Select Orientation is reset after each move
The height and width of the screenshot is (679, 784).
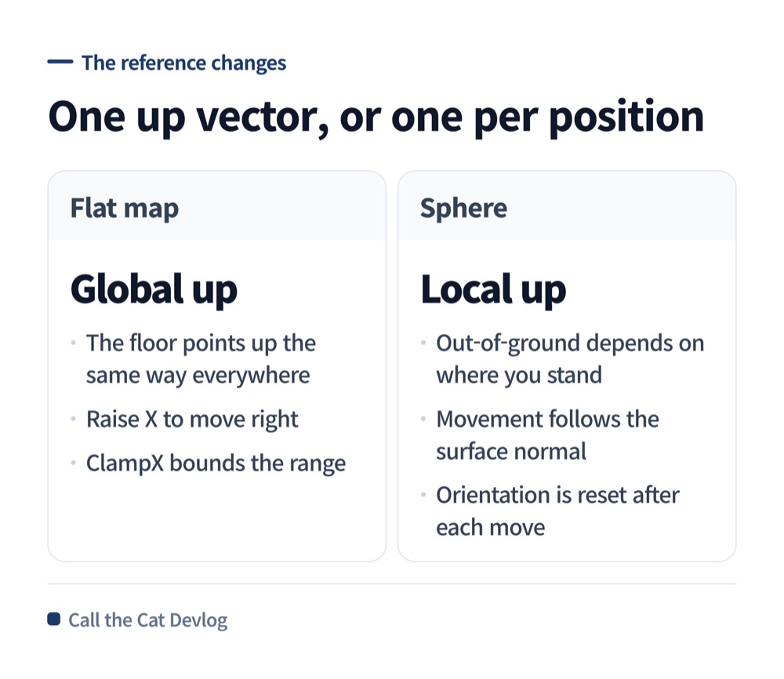coord(557,511)
